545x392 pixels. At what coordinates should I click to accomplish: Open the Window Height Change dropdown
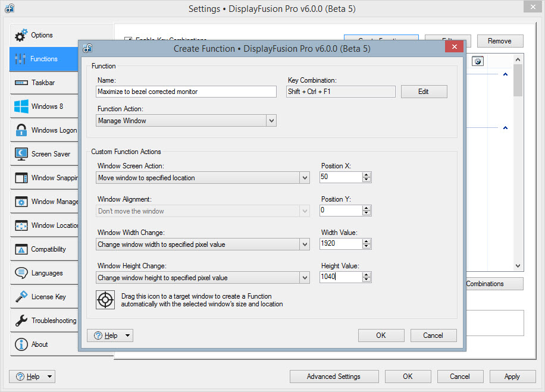pos(305,278)
